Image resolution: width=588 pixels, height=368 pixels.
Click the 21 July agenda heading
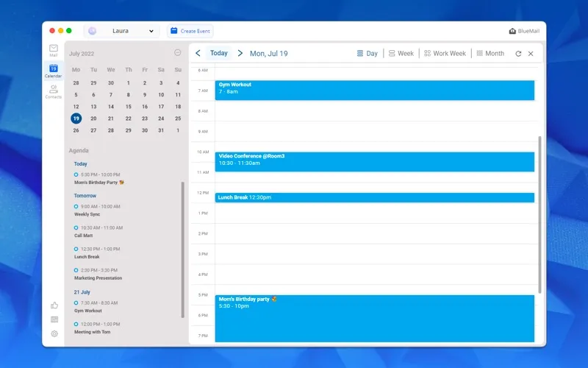(82, 292)
